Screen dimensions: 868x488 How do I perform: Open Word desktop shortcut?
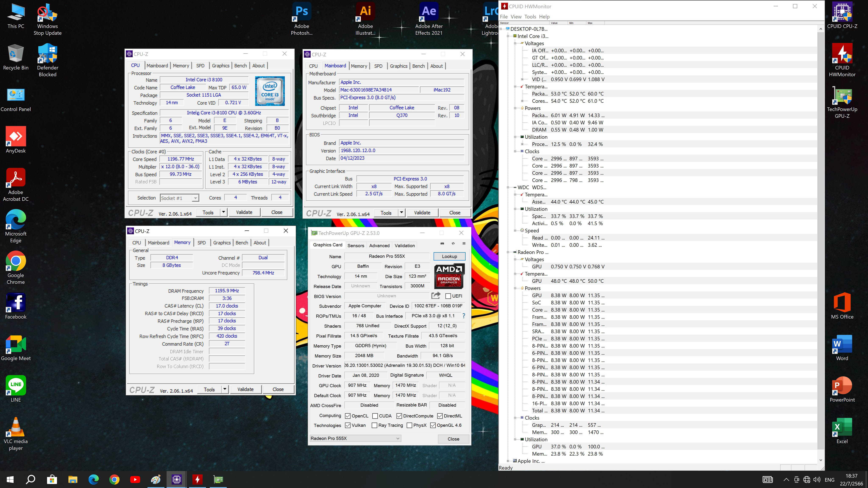[842, 348]
